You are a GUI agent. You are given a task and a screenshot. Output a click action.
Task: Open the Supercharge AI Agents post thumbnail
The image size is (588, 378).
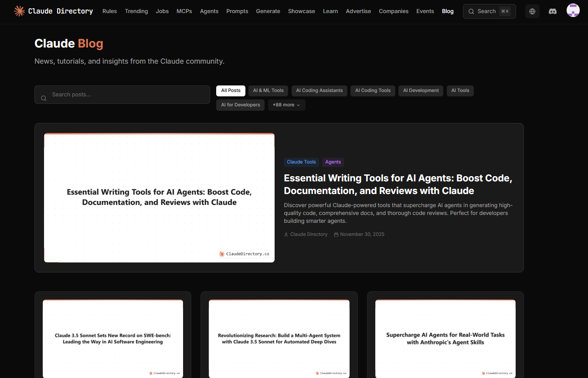(445, 339)
